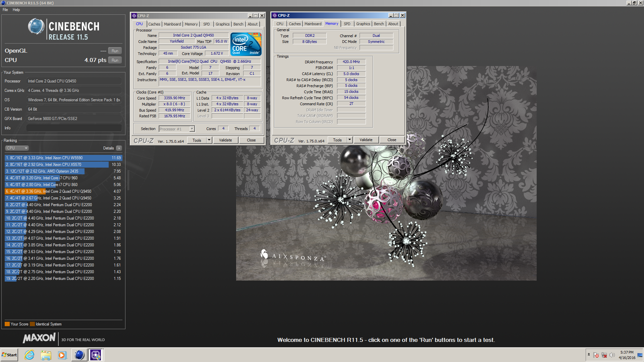Open the Help menu
Image resolution: width=644 pixels, height=362 pixels.
(16, 10)
